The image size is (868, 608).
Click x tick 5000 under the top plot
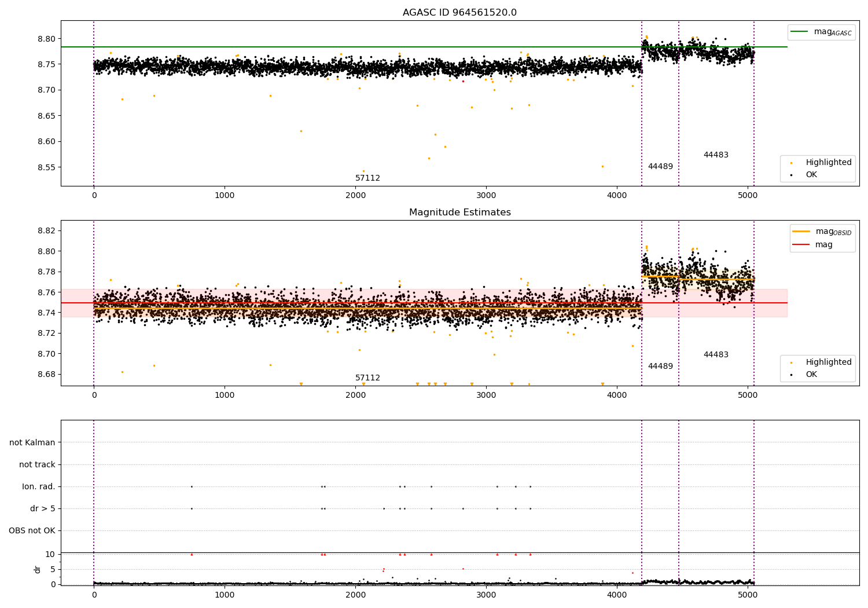[x=748, y=195]
